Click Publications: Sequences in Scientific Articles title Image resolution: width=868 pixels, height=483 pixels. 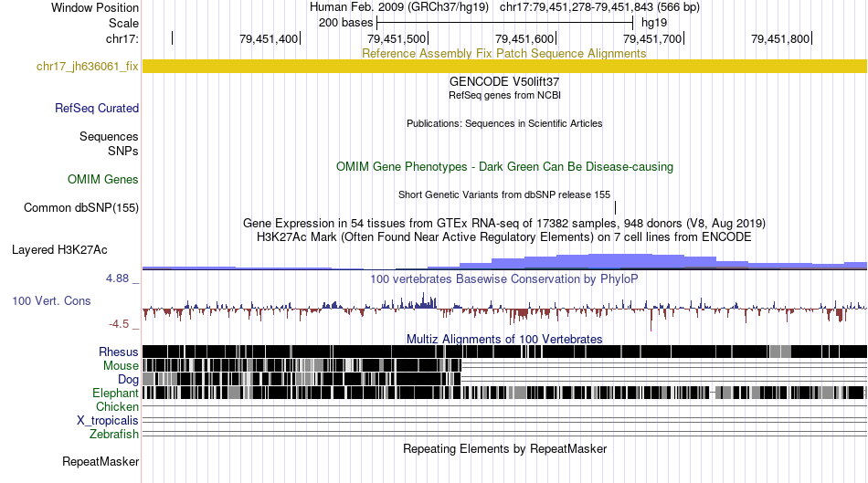(x=504, y=123)
